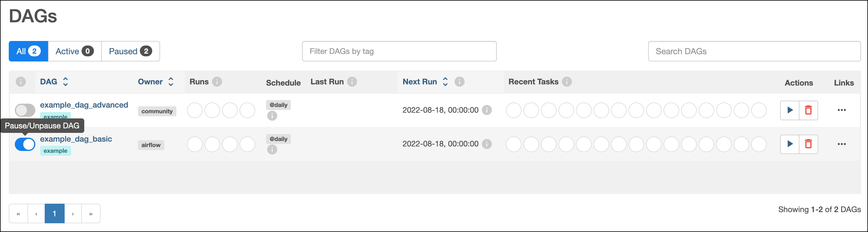Delete the example_dag_basic DAG
Viewport: 868px width, 232px height.
pos(809,144)
